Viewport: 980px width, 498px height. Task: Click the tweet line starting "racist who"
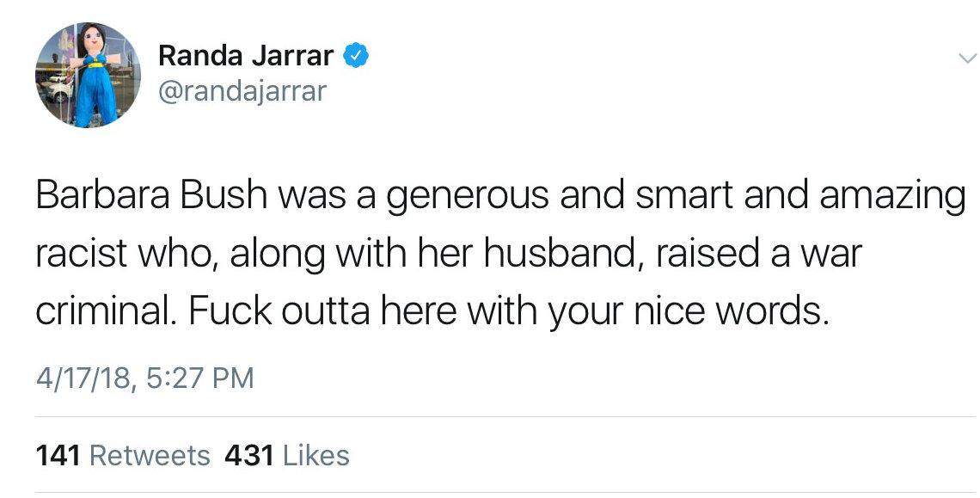coord(447,255)
